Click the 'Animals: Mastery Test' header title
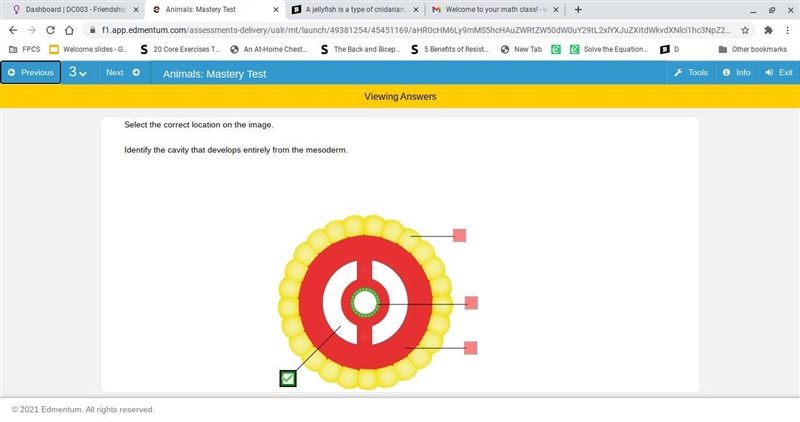 [x=214, y=74]
